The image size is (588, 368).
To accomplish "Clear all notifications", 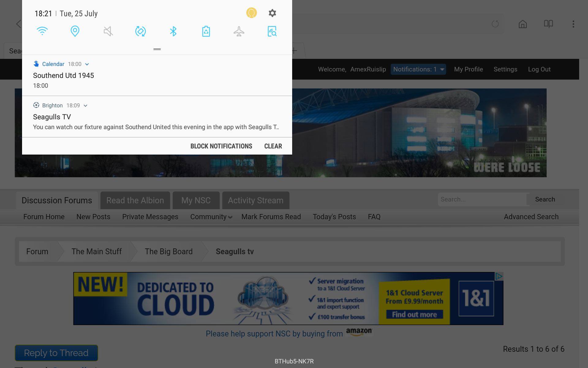I will pyautogui.click(x=273, y=146).
